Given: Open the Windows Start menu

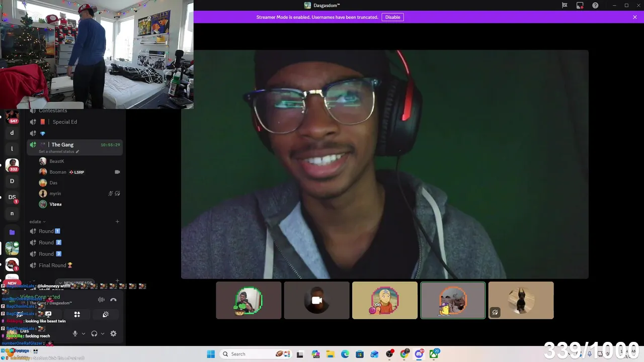Looking at the screenshot, I should click(211, 354).
